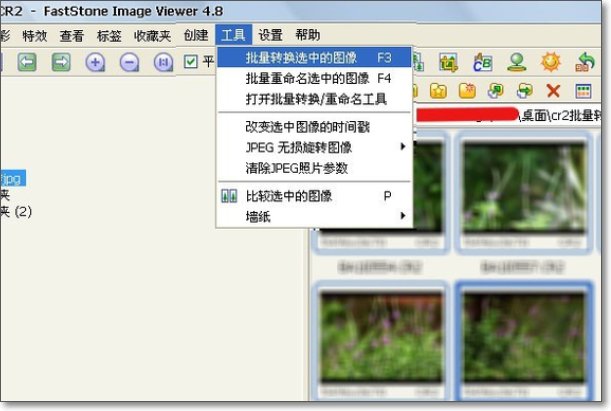611x411 pixels.
Task: Select 批量重命名选中的图像 F4
Action: [314, 78]
